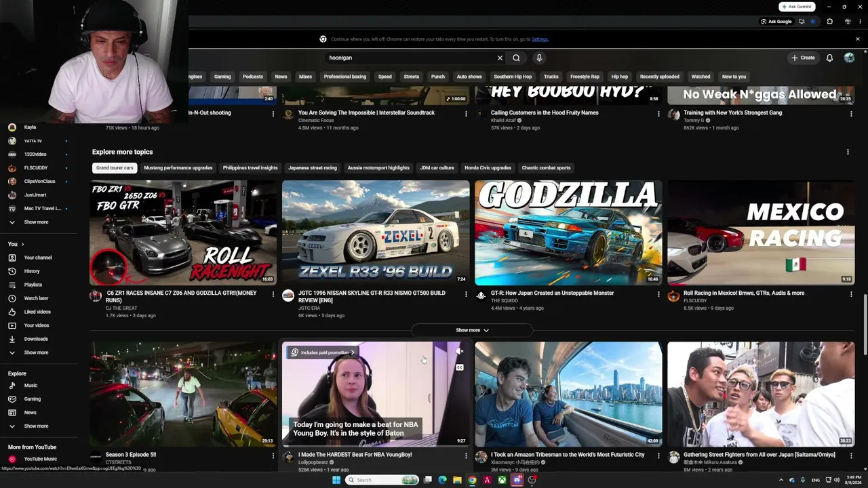The image size is (868, 488).
Task: Open options for Roll Racing in Mexico video
Action: point(851,294)
